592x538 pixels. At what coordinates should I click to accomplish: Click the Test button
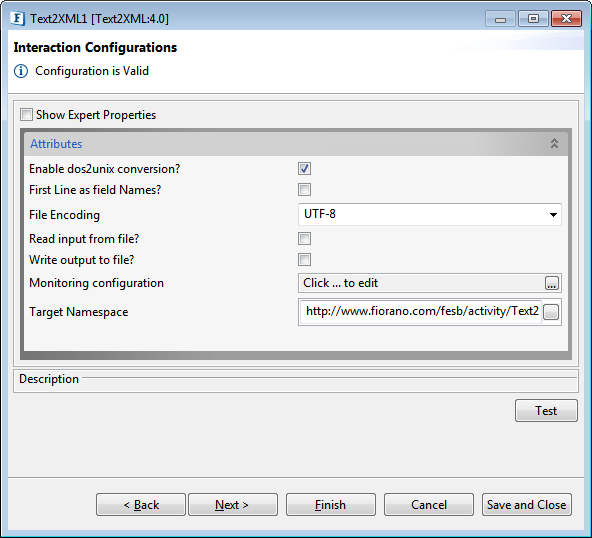(x=546, y=410)
